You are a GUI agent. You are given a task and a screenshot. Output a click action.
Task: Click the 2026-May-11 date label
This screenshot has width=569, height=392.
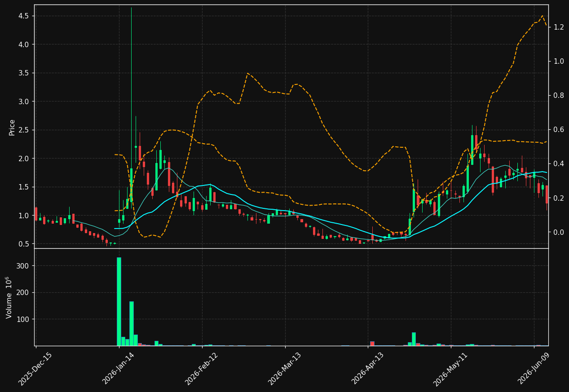tap(450, 369)
